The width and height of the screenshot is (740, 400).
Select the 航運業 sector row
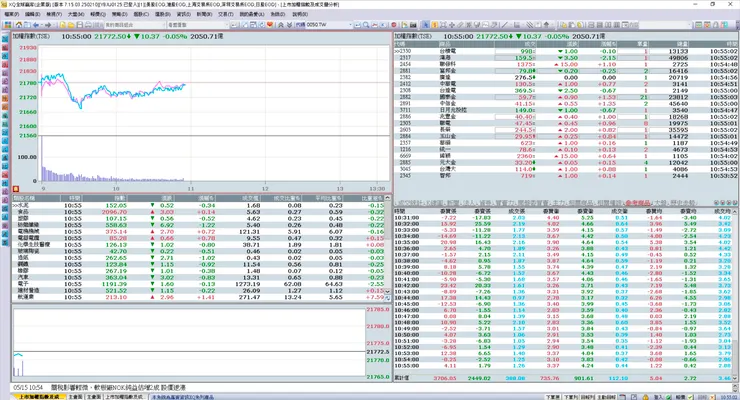point(198,297)
